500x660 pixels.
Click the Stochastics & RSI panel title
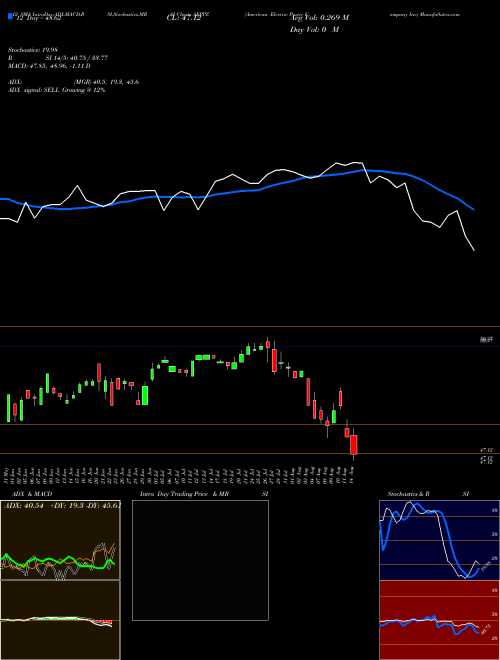point(428,494)
